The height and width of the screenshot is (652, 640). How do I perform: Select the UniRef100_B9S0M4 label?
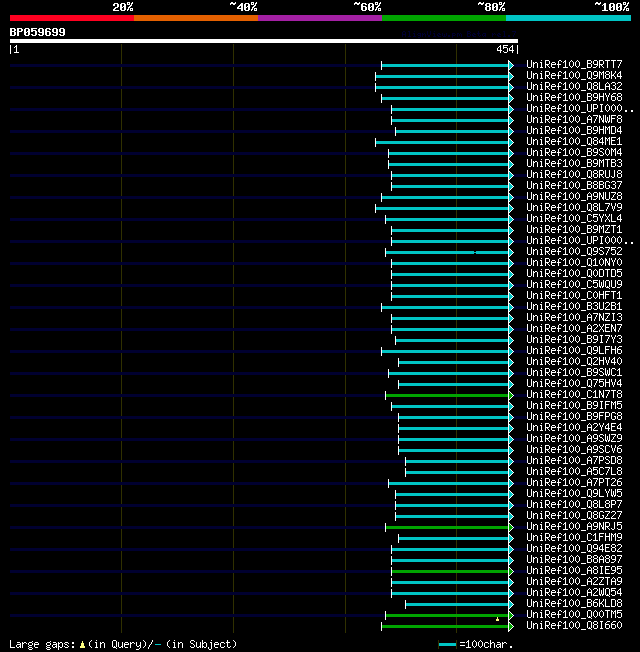tap(574, 153)
